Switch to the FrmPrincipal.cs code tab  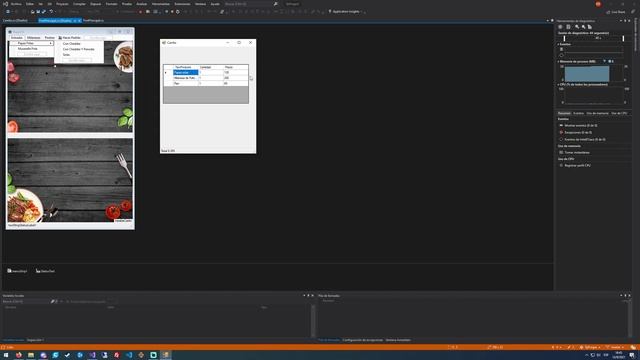point(93,20)
